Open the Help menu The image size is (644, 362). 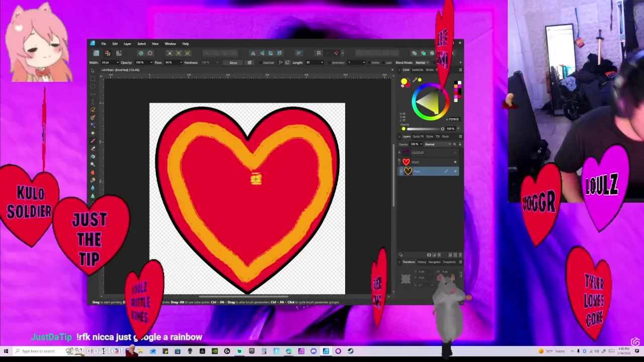(186, 44)
